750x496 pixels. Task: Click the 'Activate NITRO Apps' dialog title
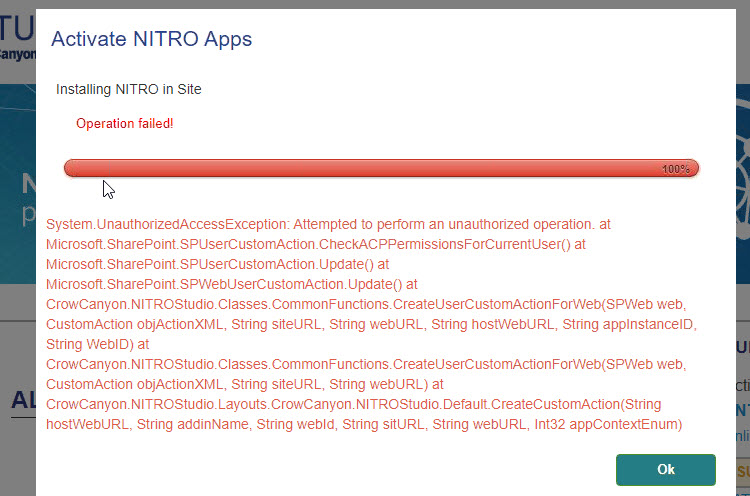tap(151, 40)
